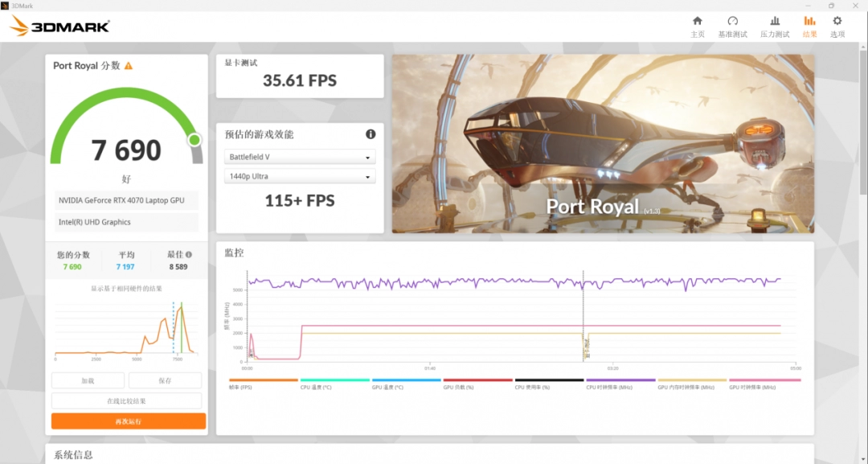Click the 加载 load button
The image size is (868, 464).
(x=88, y=380)
